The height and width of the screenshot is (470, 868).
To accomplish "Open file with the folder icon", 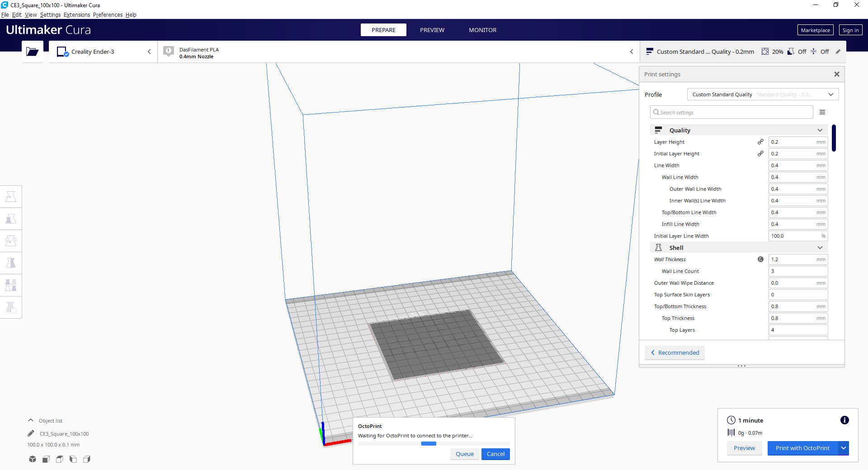I will (x=33, y=52).
